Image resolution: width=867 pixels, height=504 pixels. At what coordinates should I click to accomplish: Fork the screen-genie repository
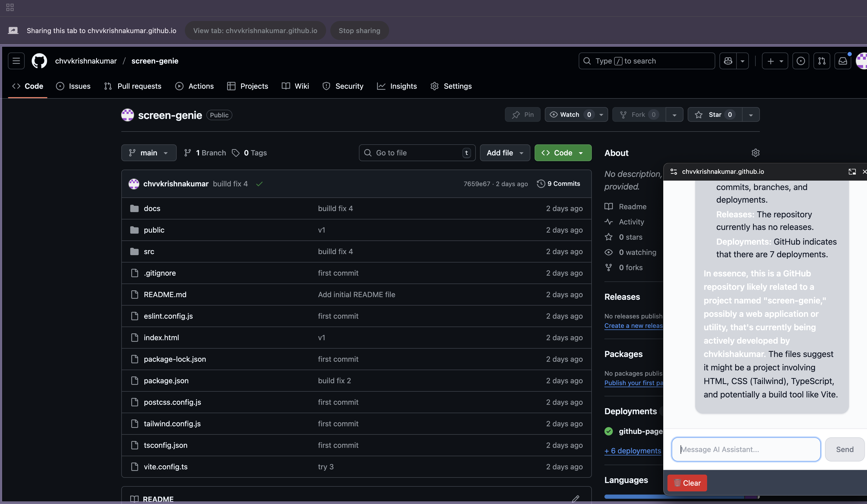639,114
